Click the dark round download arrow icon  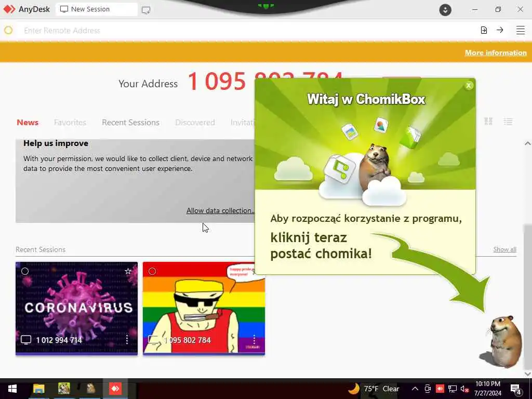pos(445,10)
